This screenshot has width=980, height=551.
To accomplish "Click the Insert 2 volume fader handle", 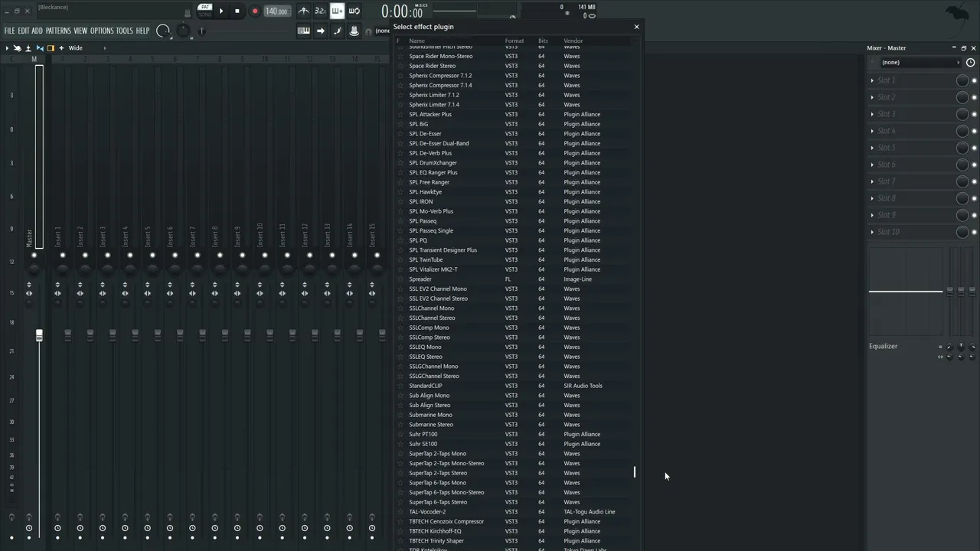I will tap(90, 335).
